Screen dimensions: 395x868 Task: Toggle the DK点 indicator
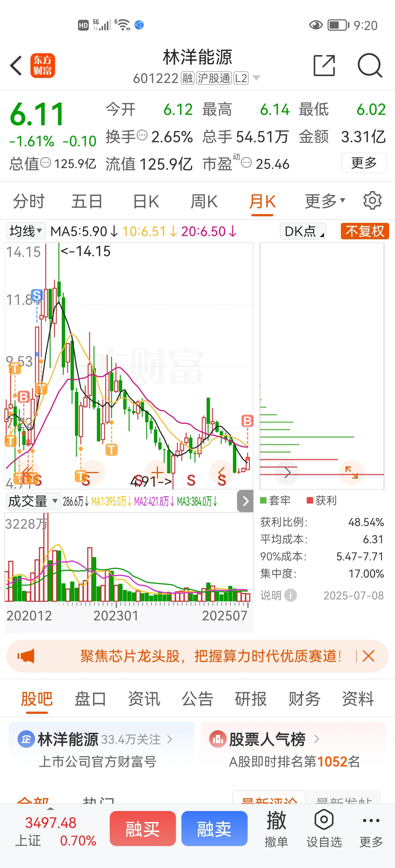[x=303, y=231]
